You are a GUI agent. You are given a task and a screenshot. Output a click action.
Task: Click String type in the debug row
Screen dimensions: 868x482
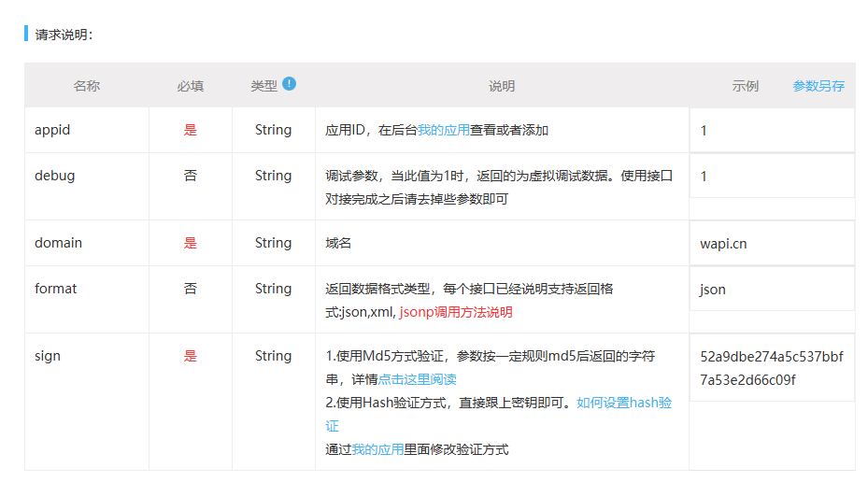click(273, 176)
